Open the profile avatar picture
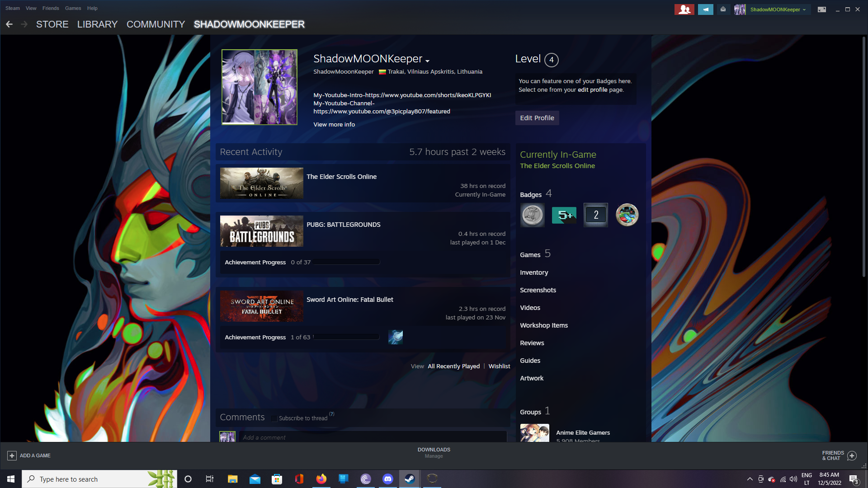Viewport: 868px width, 488px height. 259,87
